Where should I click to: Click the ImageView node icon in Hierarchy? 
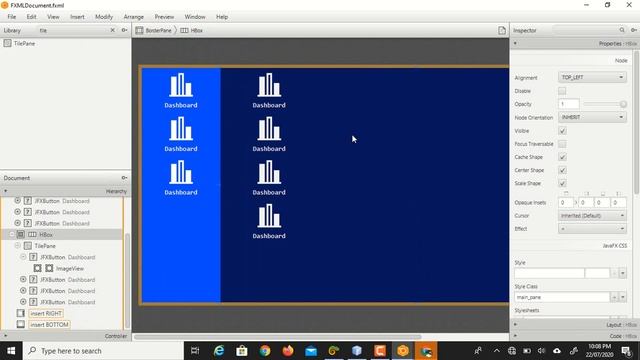click(x=49, y=268)
